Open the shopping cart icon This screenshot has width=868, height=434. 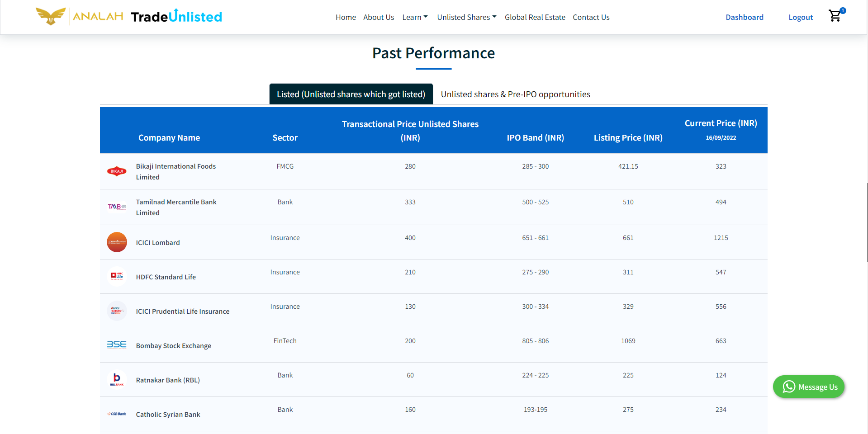point(835,16)
